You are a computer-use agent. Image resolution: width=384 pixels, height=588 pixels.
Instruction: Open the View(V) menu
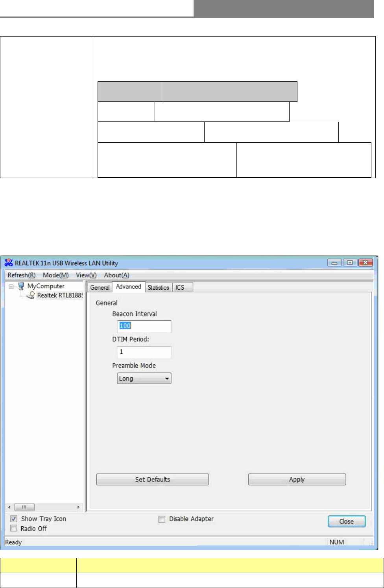click(x=86, y=275)
